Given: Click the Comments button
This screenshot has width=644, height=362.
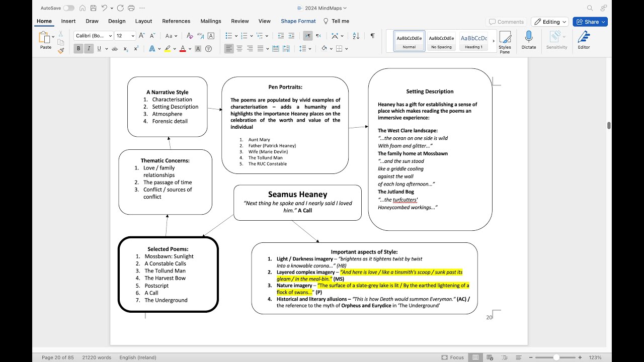Looking at the screenshot, I should (x=506, y=22).
